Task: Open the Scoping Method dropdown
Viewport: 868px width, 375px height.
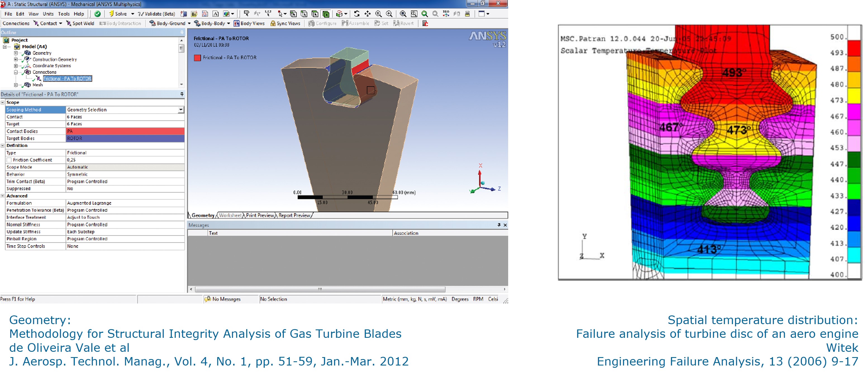Action: 181,110
